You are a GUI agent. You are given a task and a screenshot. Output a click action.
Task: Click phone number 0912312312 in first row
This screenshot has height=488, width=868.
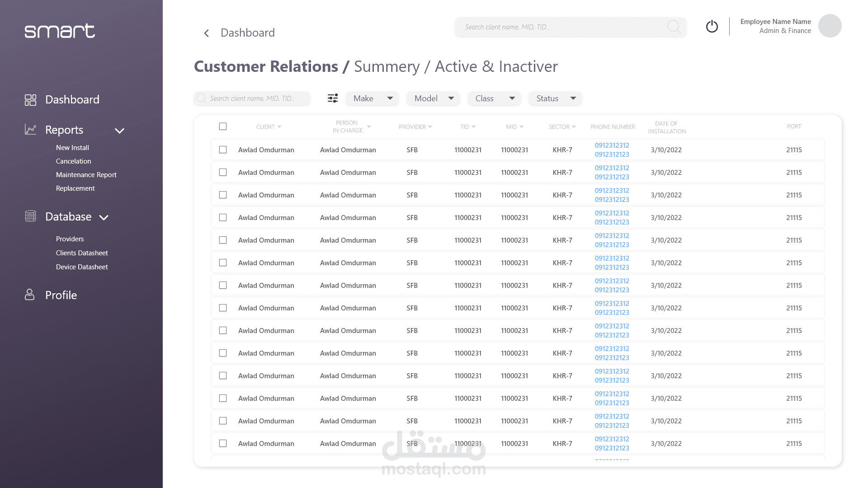612,145
